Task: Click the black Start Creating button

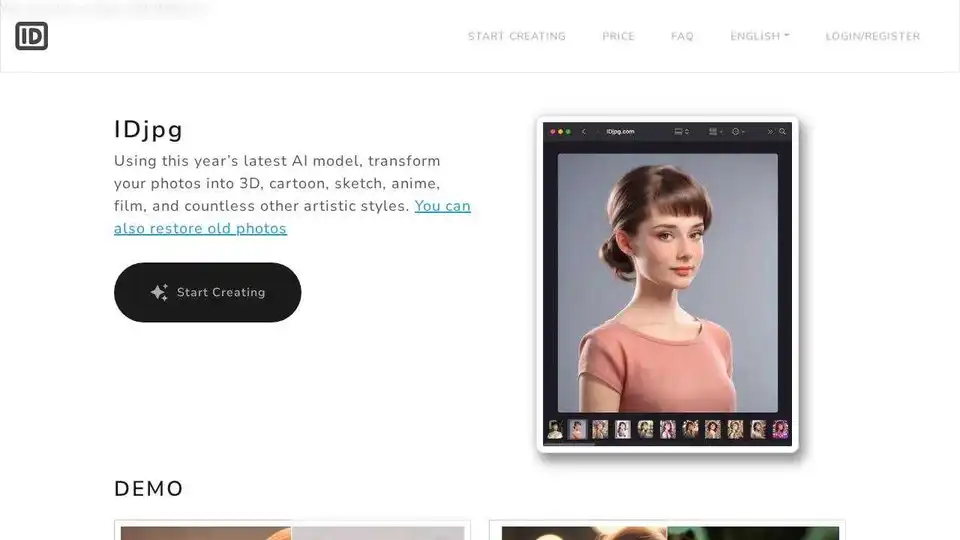Action: 208,292
